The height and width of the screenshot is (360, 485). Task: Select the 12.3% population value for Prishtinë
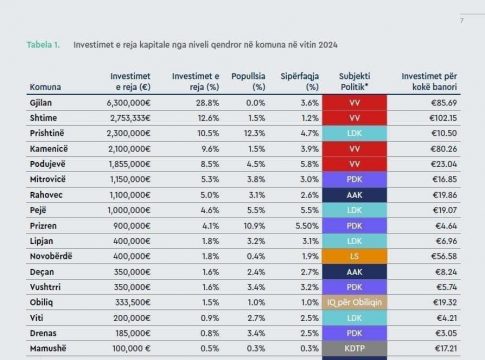pyautogui.click(x=254, y=133)
